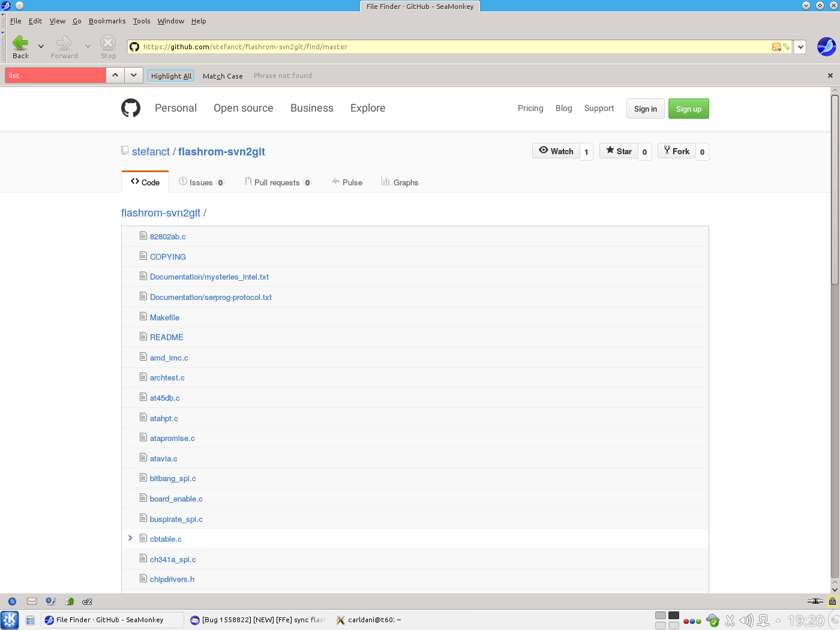Image resolution: width=840 pixels, height=630 pixels.
Task: Click the red-blue-green dots tray icon
Action: point(692,621)
